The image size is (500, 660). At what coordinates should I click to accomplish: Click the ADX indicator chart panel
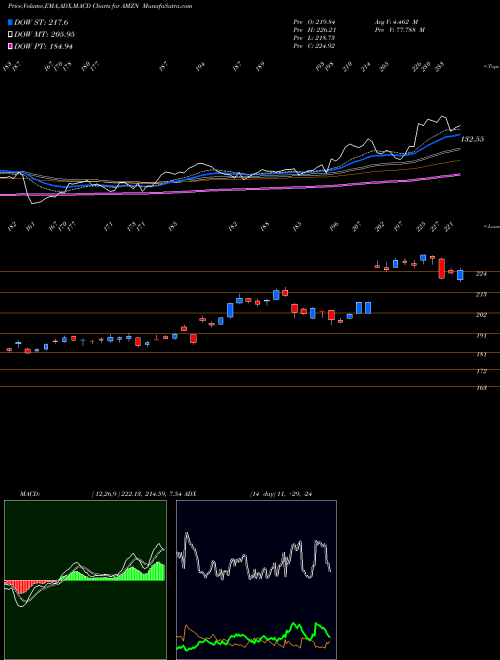click(256, 580)
